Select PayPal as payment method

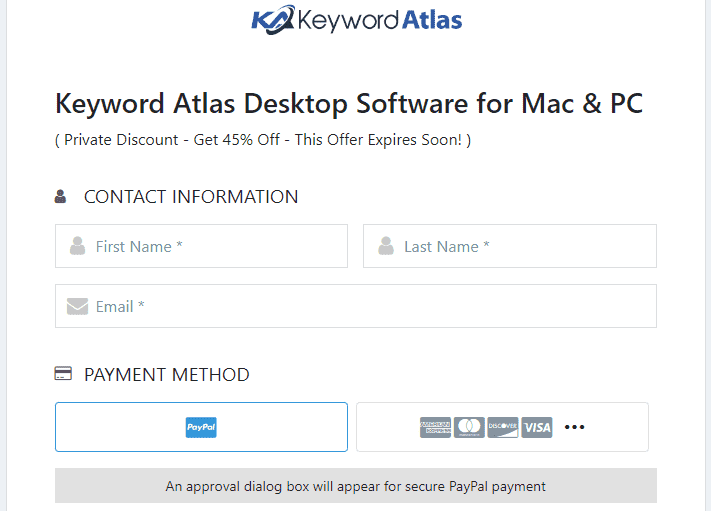pos(201,427)
